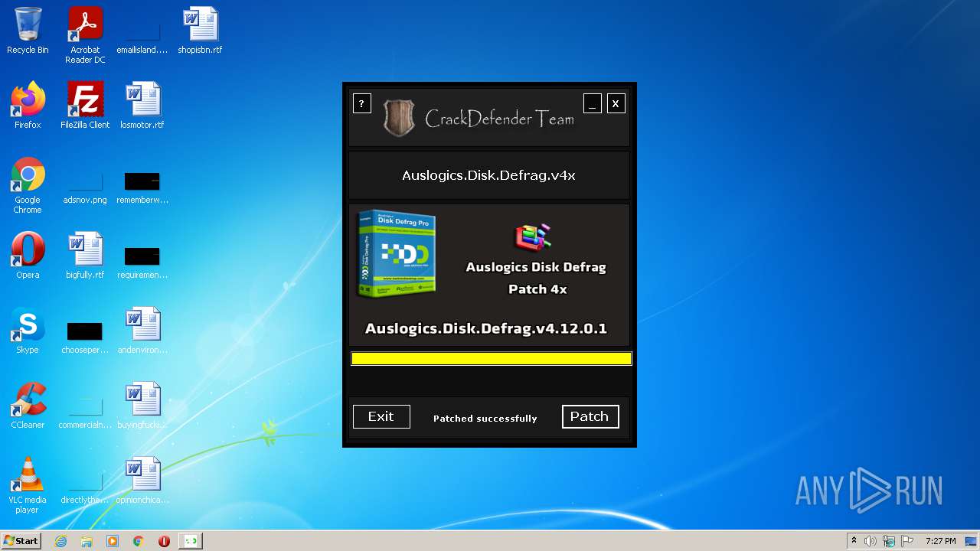The image size is (980, 551).
Task: Open the Action Center flag icon
Action: pyautogui.click(x=907, y=541)
